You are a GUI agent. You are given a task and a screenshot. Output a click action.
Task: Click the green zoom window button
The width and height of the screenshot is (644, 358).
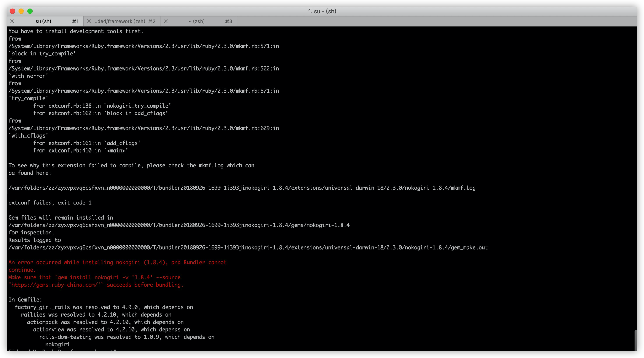click(x=30, y=11)
